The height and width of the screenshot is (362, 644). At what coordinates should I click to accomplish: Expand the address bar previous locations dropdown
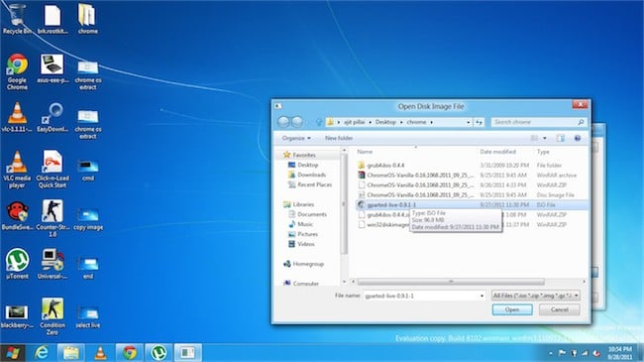coord(469,122)
